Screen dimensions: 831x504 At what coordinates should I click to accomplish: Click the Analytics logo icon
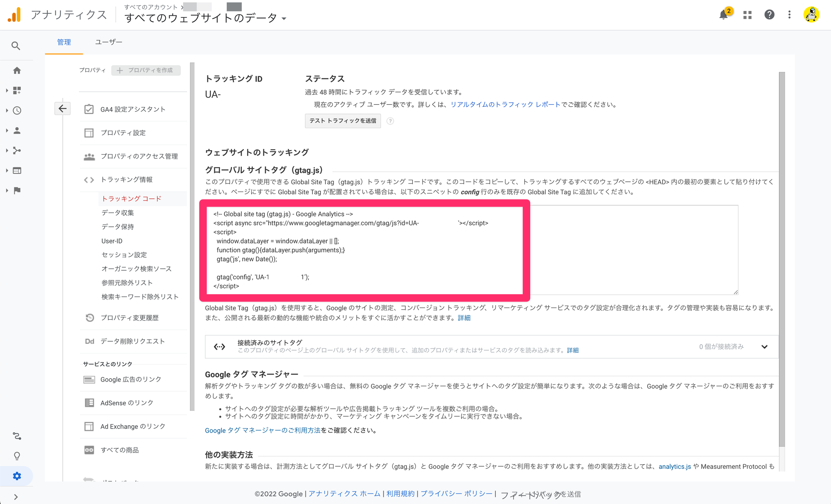[14, 15]
